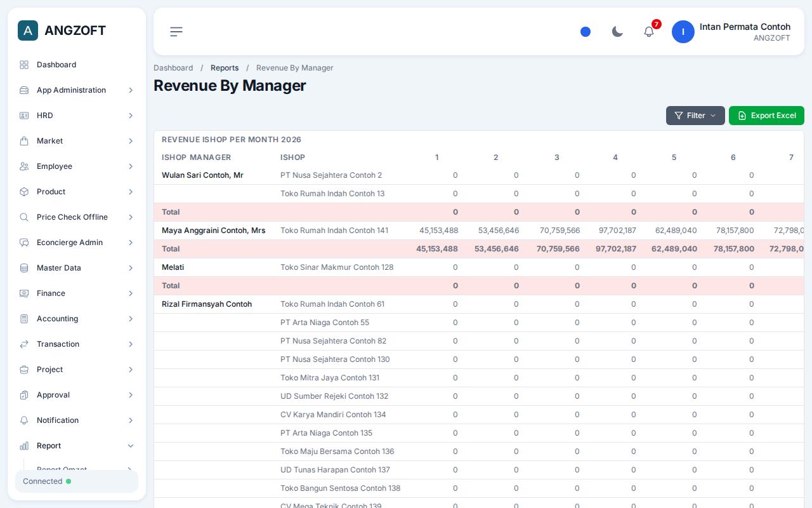Open user avatar for Intan Permata Contoh

click(x=683, y=32)
